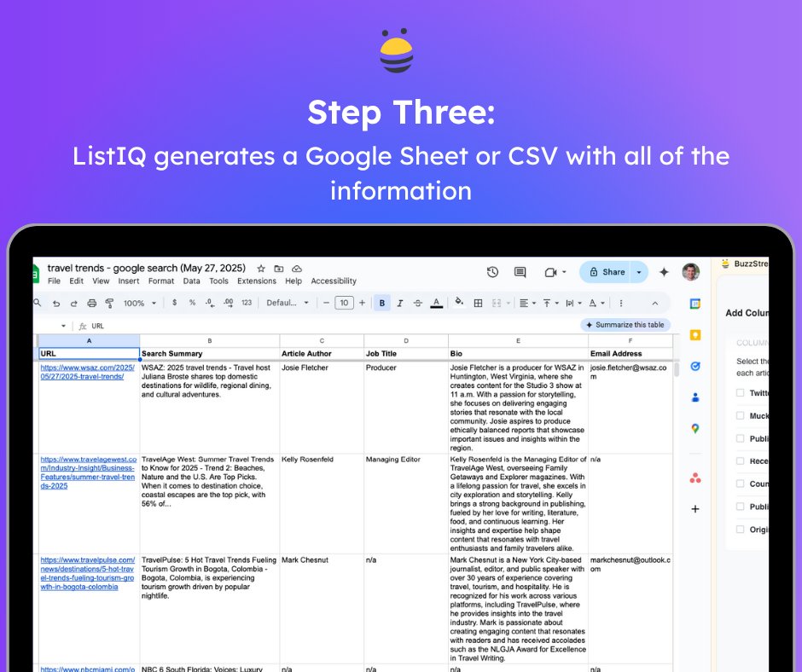Image resolution: width=802 pixels, height=672 pixels.
Task: Open the Format menu
Action: [x=161, y=281]
